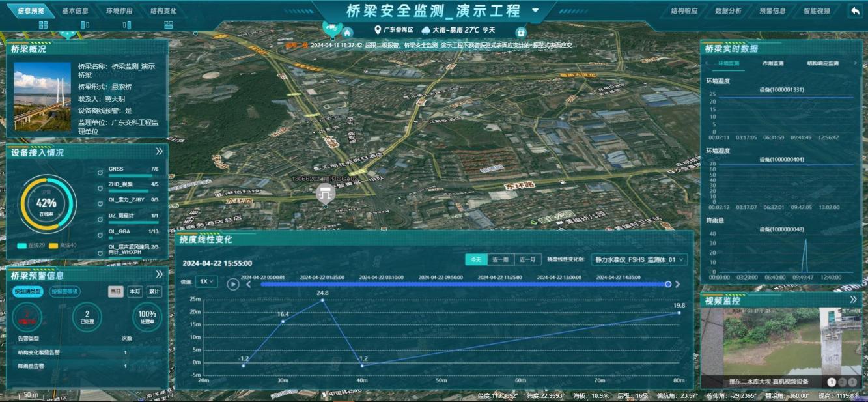Click the back arrow icon at top right
The width and height of the screenshot is (868, 402).
coord(854,10)
